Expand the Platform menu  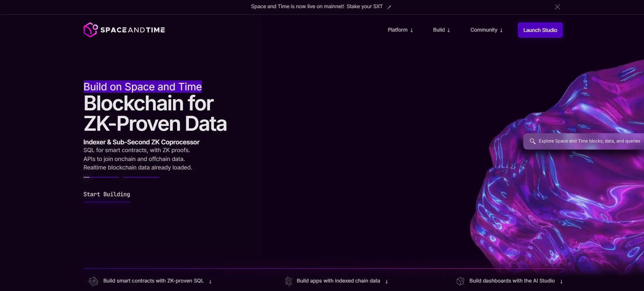point(400,30)
